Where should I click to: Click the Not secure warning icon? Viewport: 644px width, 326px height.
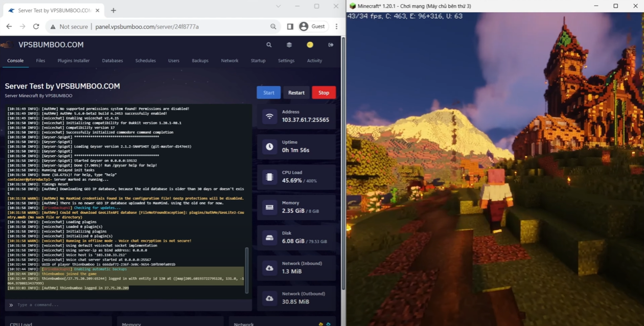point(53,27)
